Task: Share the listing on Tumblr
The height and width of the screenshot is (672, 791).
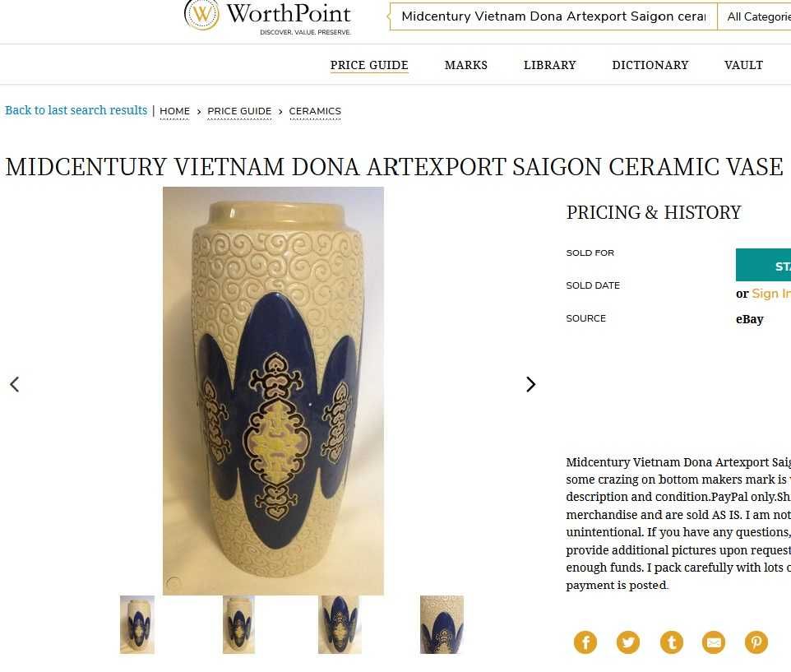Action: tap(671, 642)
